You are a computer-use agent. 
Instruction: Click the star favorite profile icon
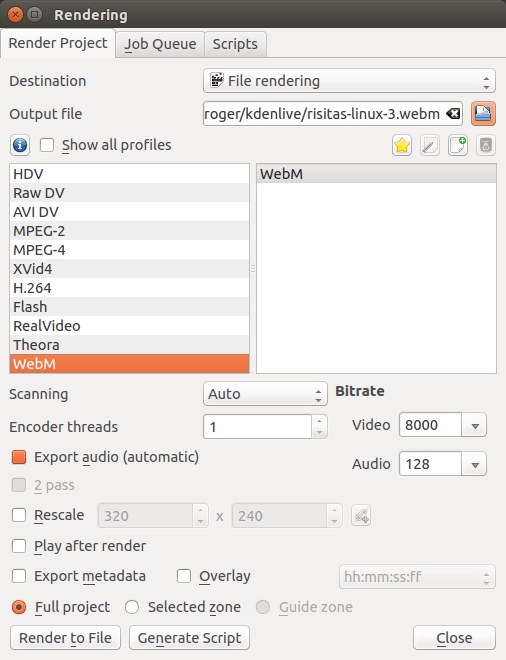(x=402, y=145)
